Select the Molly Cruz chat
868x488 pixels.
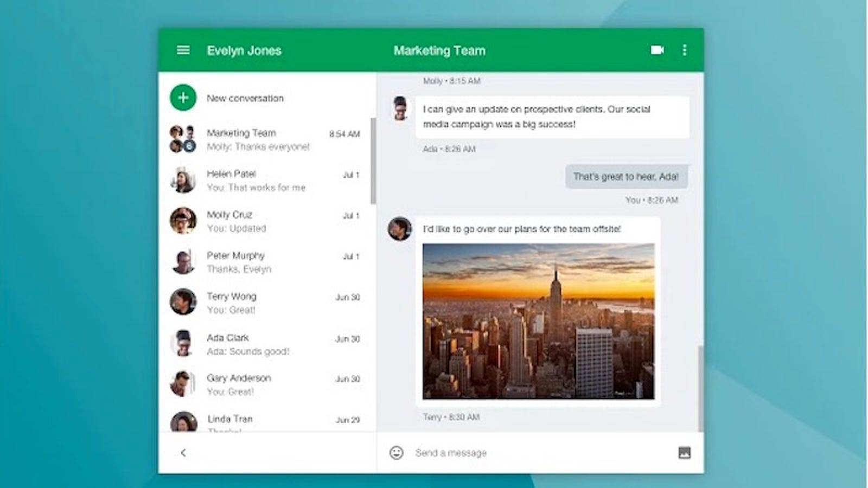tap(266, 221)
